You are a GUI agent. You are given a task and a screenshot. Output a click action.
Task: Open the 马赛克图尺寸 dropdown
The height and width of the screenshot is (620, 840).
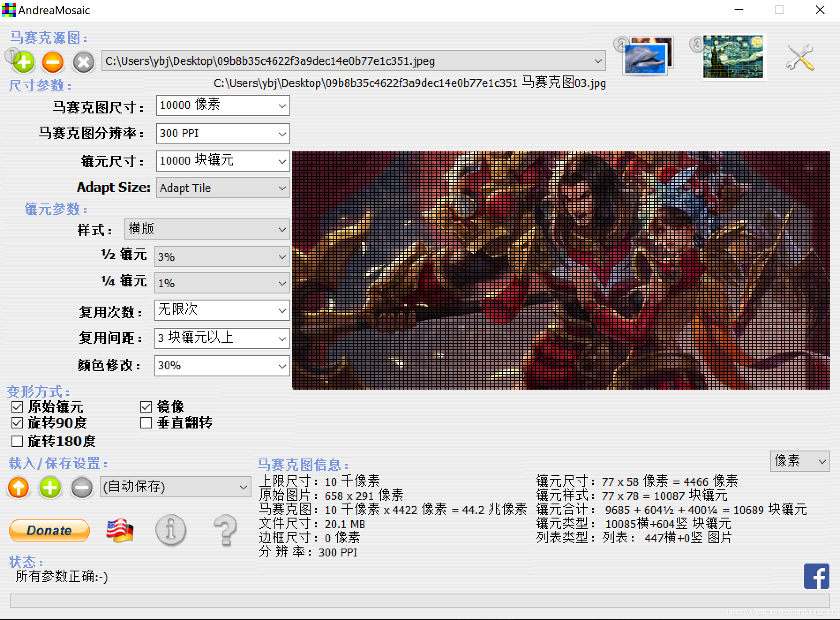[223, 105]
